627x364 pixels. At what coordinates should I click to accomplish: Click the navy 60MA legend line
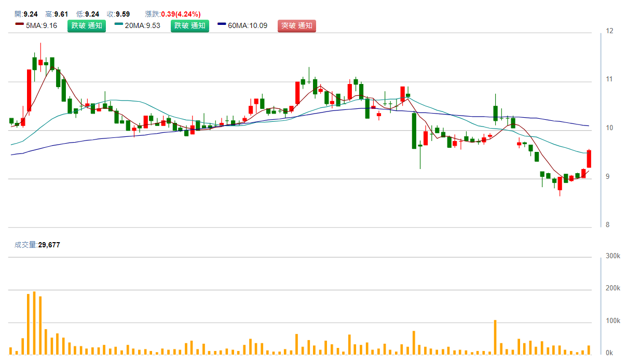(x=222, y=25)
